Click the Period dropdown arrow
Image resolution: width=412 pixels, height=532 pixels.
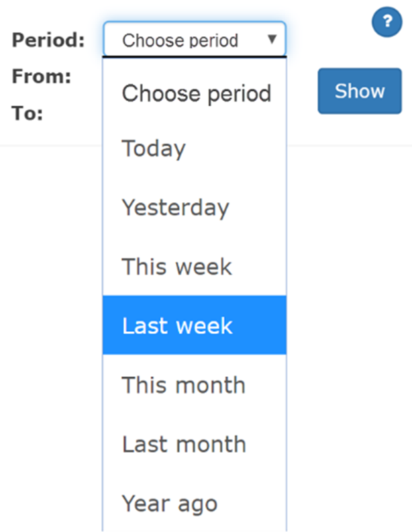pos(272,40)
